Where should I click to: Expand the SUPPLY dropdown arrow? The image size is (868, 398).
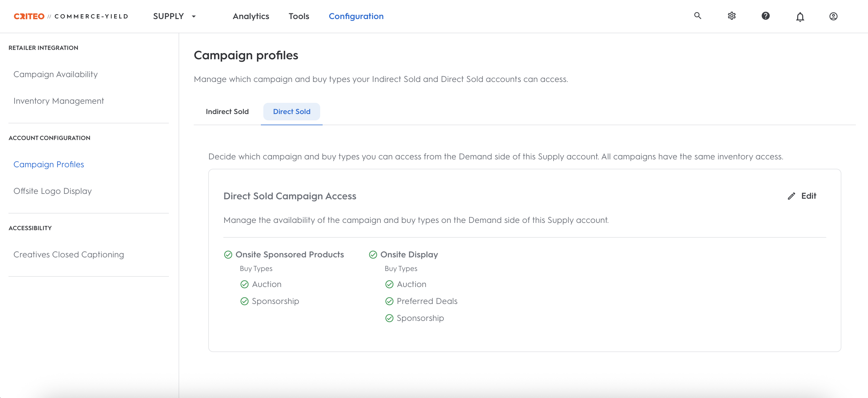pyautogui.click(x=194, y=16)
